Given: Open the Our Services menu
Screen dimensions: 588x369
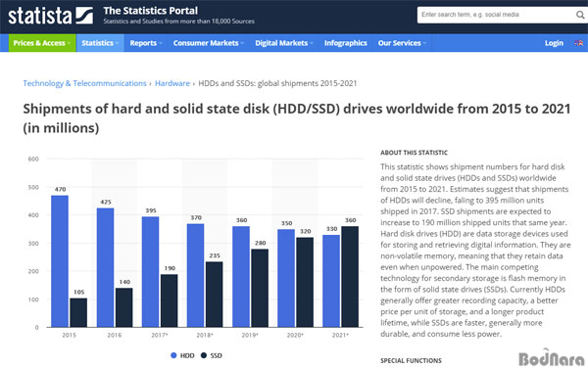Looking at the screenshot, I should pos(402,43).
